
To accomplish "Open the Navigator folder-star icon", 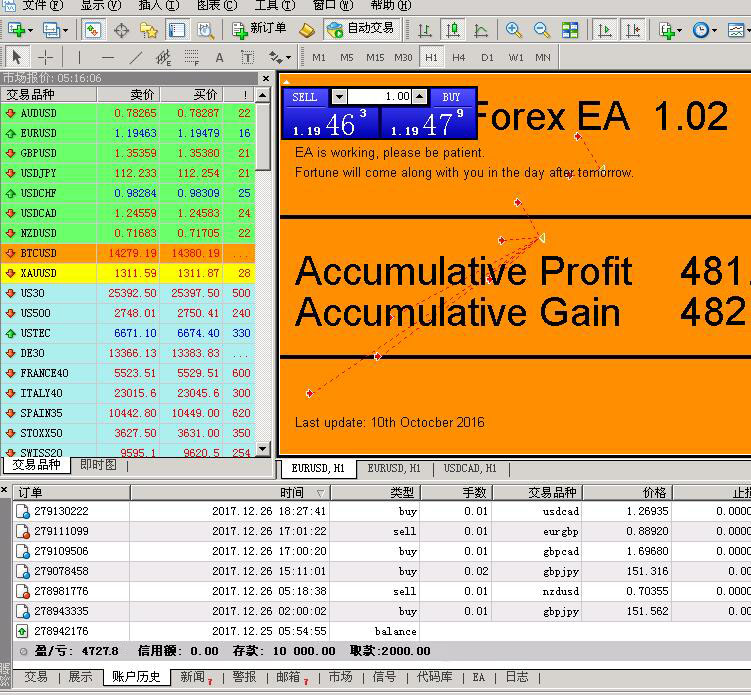I will click(149, 30).
